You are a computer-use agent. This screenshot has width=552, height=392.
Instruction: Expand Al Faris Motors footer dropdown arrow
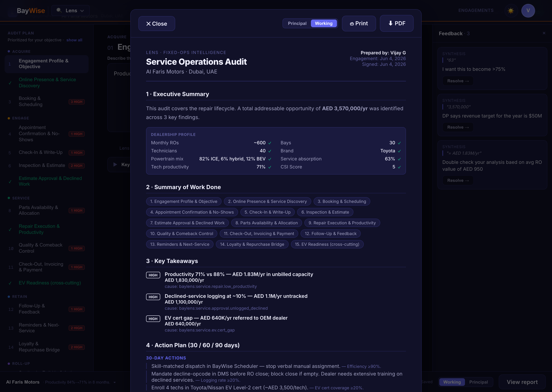click(115, 382)
